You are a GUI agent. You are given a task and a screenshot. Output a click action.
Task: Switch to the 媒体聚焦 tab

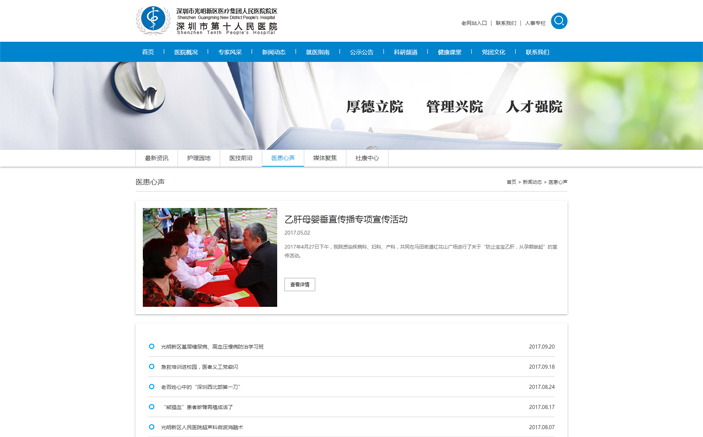[325, 158]
